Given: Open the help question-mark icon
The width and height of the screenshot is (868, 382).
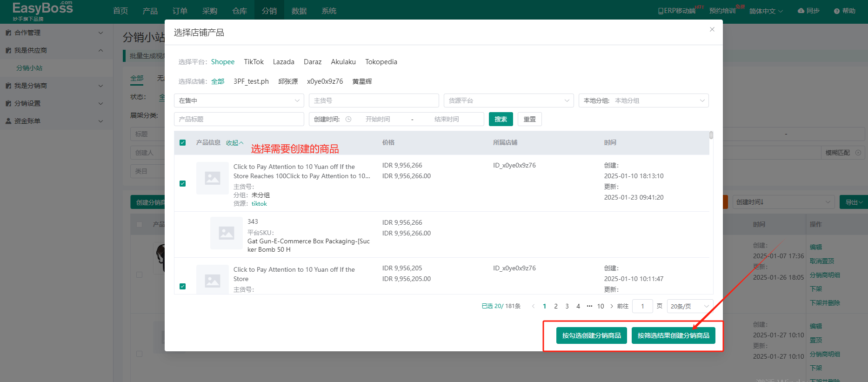Looking at the screenshot, I should 837,11.
